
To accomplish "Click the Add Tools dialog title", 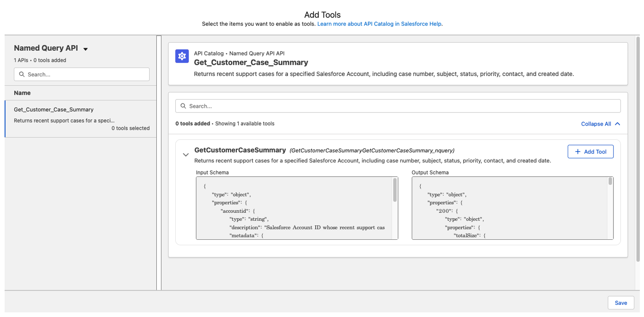I will pyautogui.click(x=322, y=15).
